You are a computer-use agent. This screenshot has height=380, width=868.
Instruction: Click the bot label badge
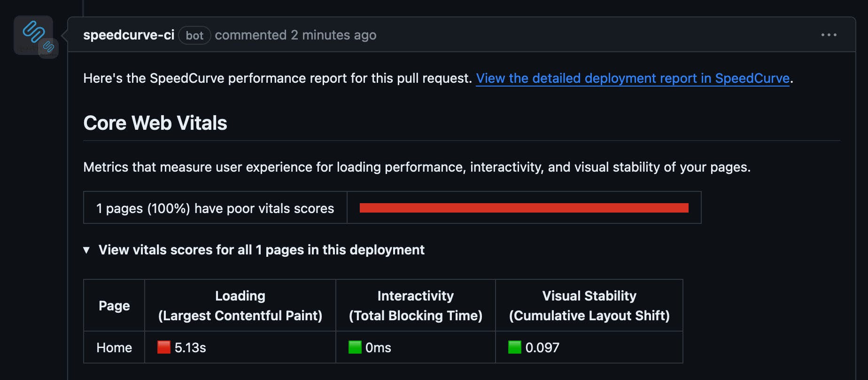(x=194, y=35)
